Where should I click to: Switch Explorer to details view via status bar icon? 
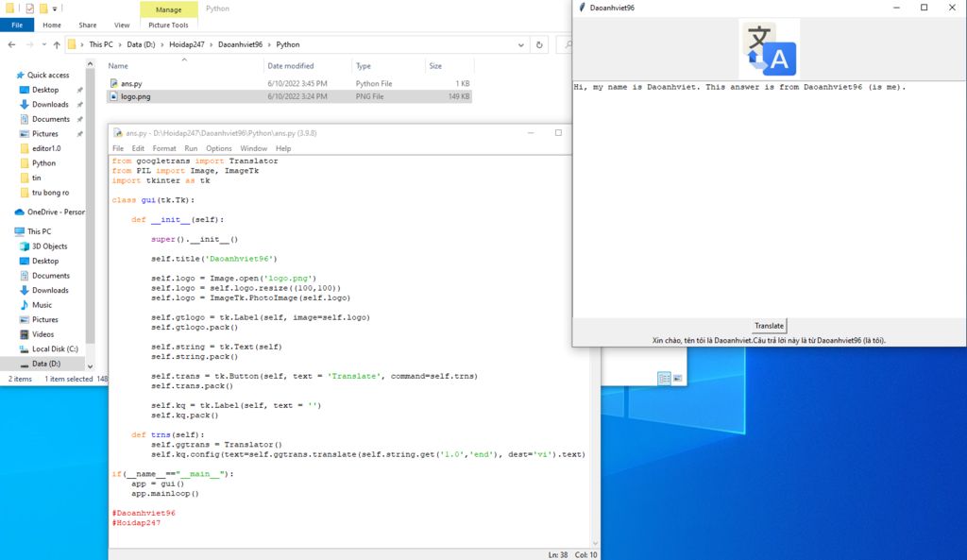coord(664,378)
